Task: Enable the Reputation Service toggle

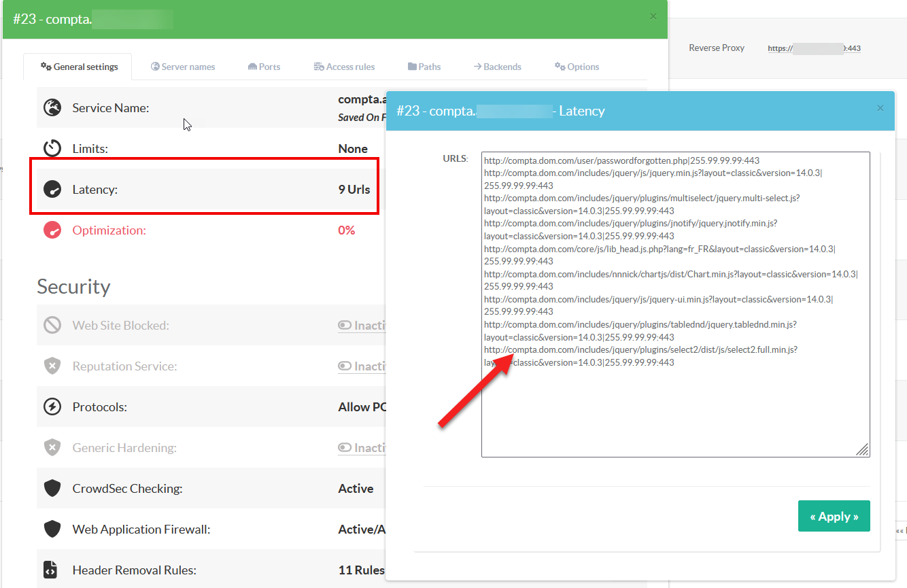Action: 345,366
